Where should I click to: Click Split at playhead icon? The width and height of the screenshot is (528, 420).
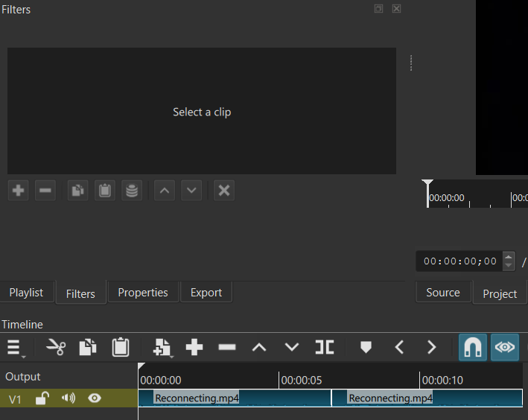point(324,347)
